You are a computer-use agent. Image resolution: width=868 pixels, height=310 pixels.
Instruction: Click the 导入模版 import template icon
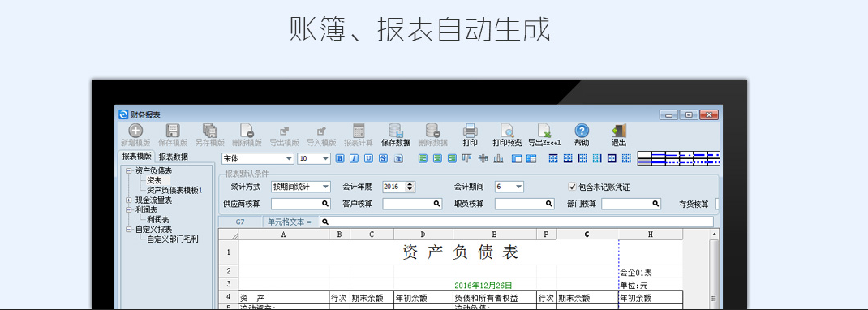321,131
